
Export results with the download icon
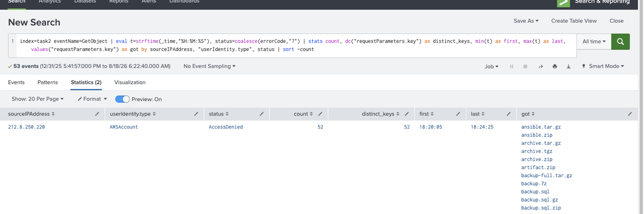click(x=568, y=67)
